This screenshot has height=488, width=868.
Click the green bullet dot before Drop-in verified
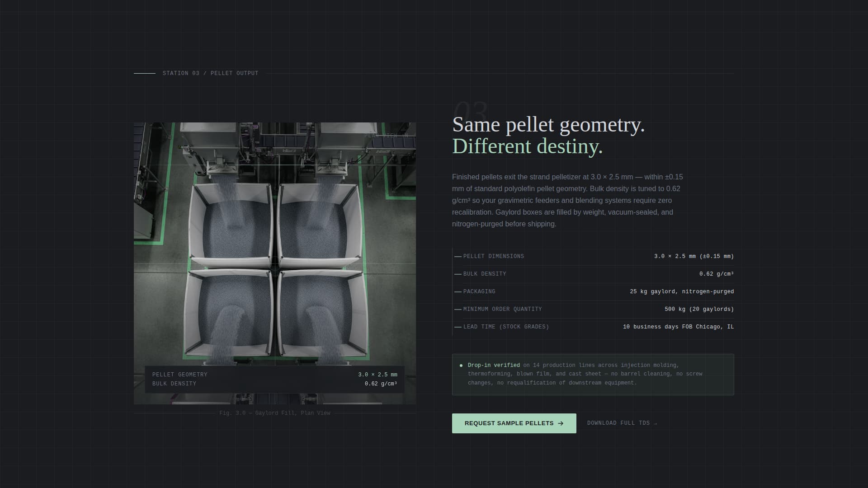tap(461, 365)
